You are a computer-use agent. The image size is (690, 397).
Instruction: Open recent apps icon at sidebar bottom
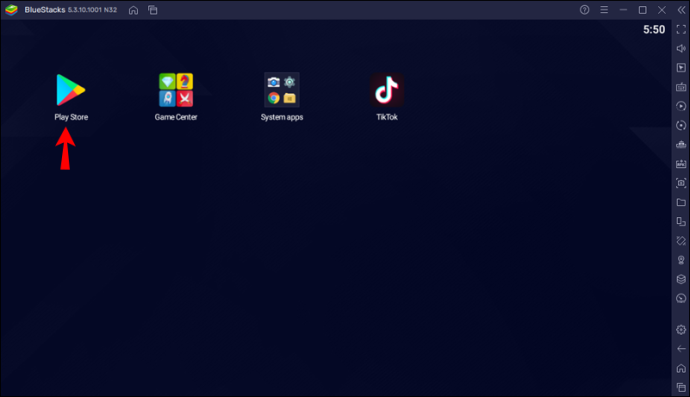681,387
